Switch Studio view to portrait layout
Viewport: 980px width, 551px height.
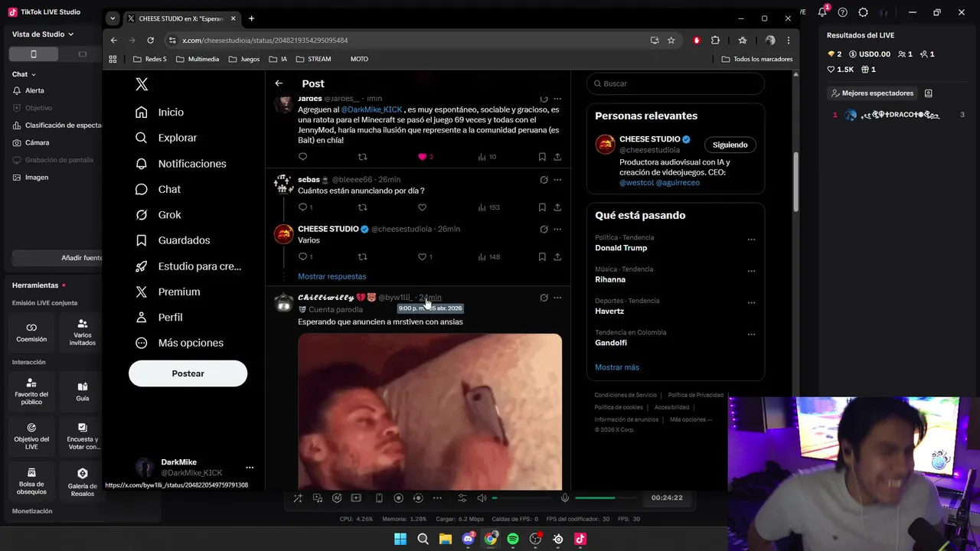[x=33, y=54]
